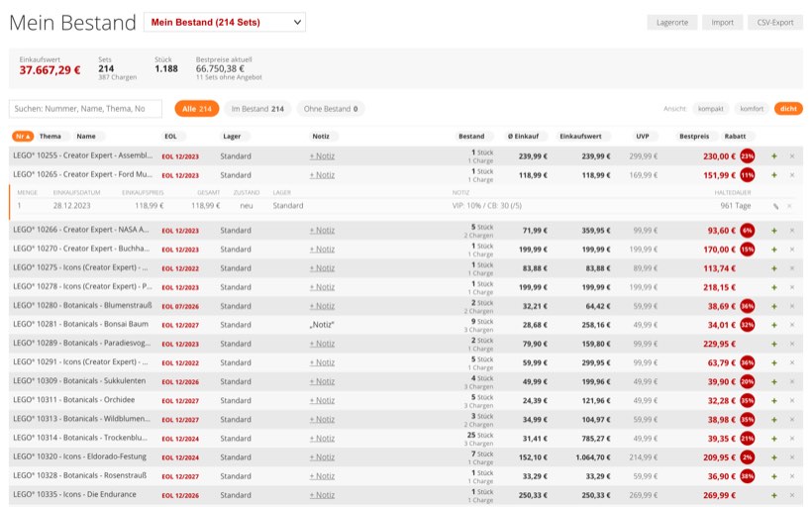Sort by the Thema column
This screenshot has height=507, width=812.
(51, 137)
